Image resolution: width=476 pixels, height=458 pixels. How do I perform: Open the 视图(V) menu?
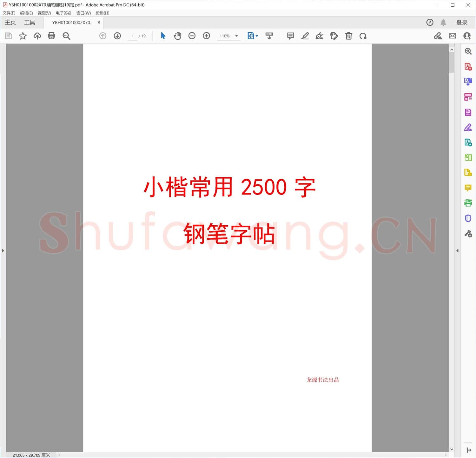[44, 13]
